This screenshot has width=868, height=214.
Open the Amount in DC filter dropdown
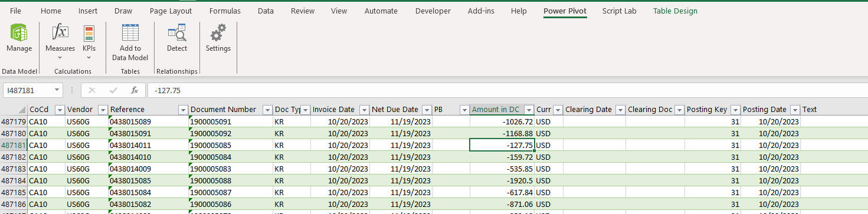529,110
